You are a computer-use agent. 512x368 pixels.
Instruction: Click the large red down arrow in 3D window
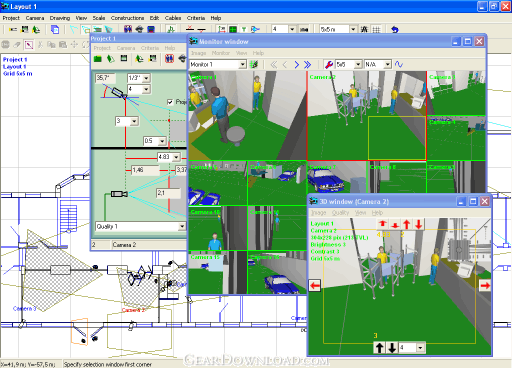point(419,224)
